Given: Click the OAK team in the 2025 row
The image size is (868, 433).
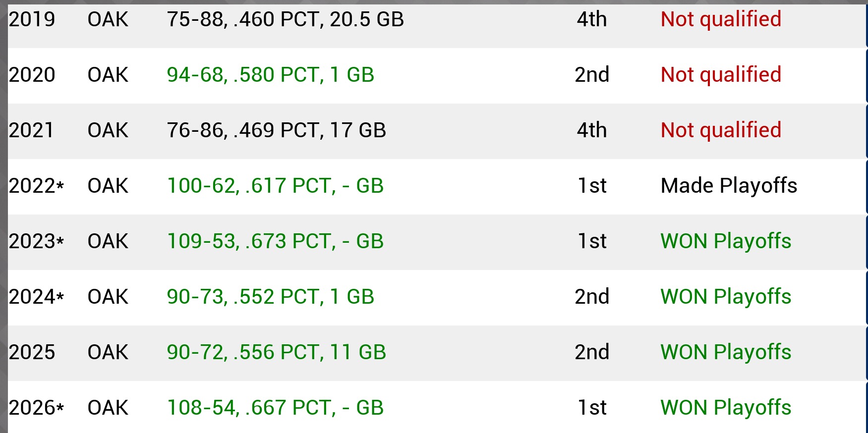Looking at the screenshot, I should (108, 353).
